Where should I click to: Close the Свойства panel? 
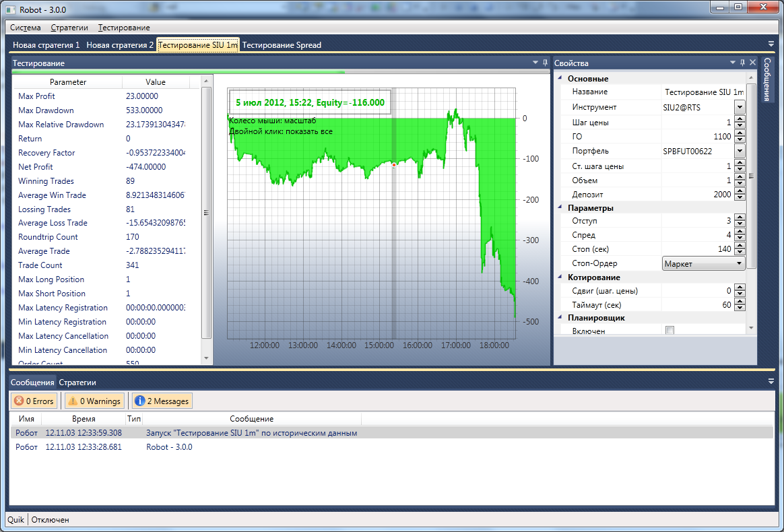tap(752, 63)
